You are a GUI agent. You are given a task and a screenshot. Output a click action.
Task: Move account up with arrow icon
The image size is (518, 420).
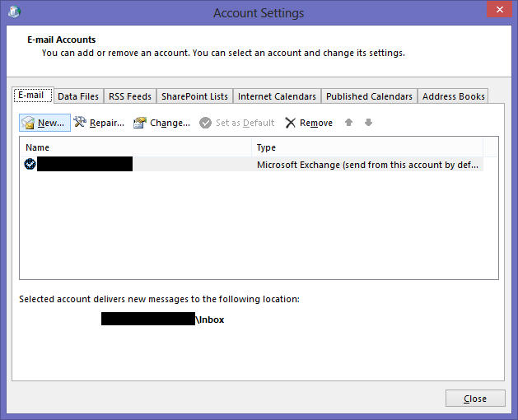tap(349, 123)
